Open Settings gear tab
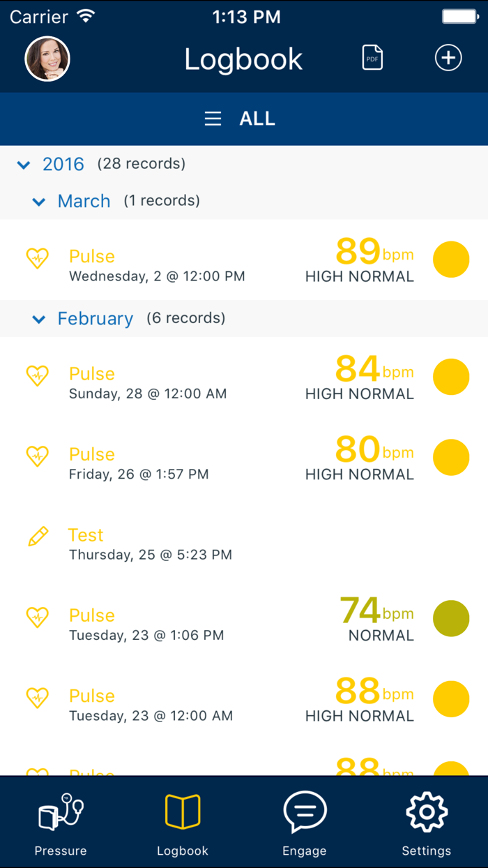Screen dimensions: 488x868 (426, 822)
